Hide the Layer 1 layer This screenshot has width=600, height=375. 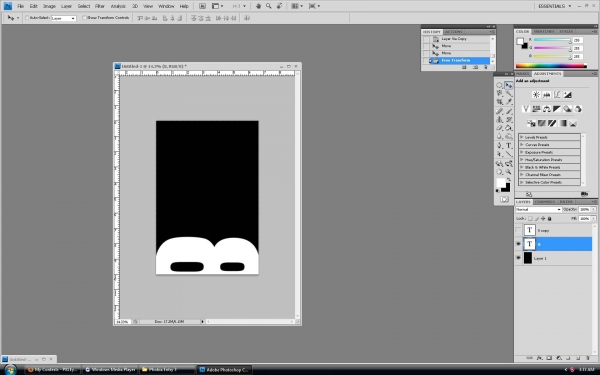pyautogui.click(x=518, y=258)
